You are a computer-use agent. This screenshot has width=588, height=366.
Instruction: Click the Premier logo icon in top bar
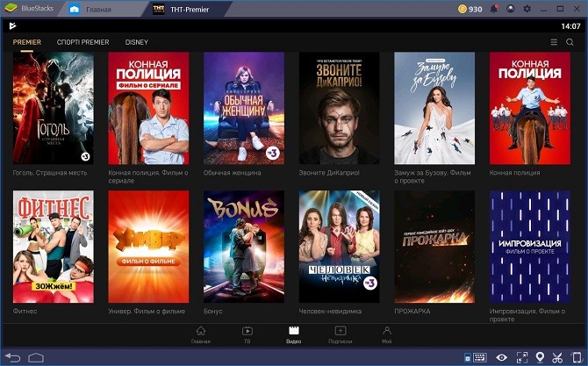pos(13,25)
